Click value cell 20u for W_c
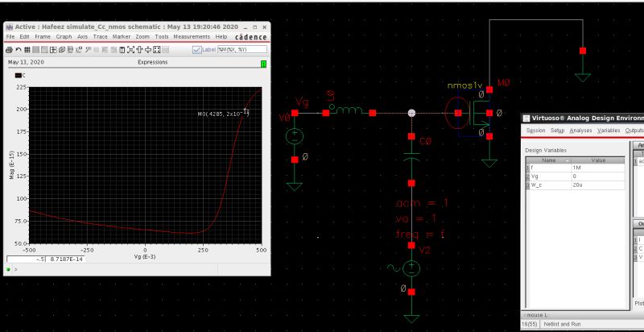The image size is (644, 332). pyautogui.click(x=598, y=185)
